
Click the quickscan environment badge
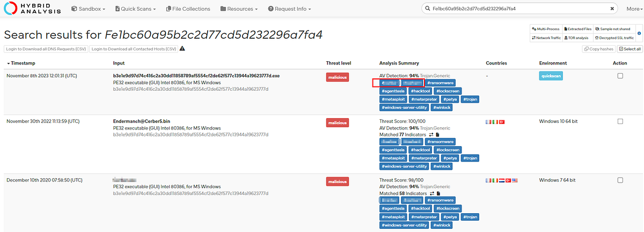[552, 76]
